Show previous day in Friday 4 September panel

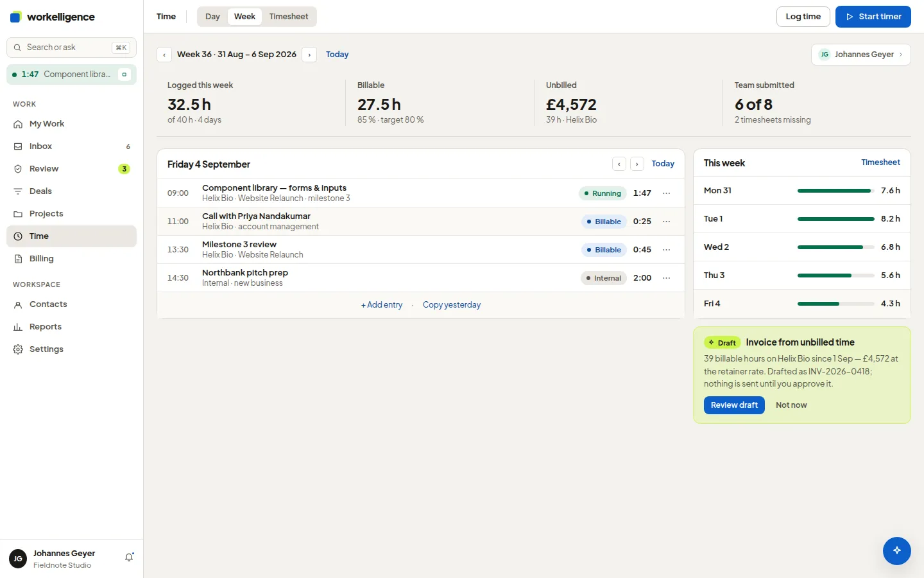619,164
